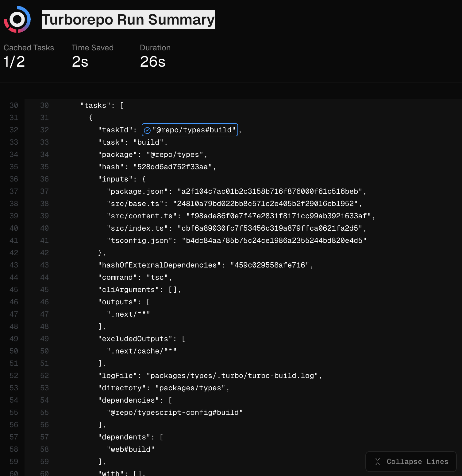This screenshot has width=462, height=476.
Task: Click the 2s time saved value
Action: 80,61
